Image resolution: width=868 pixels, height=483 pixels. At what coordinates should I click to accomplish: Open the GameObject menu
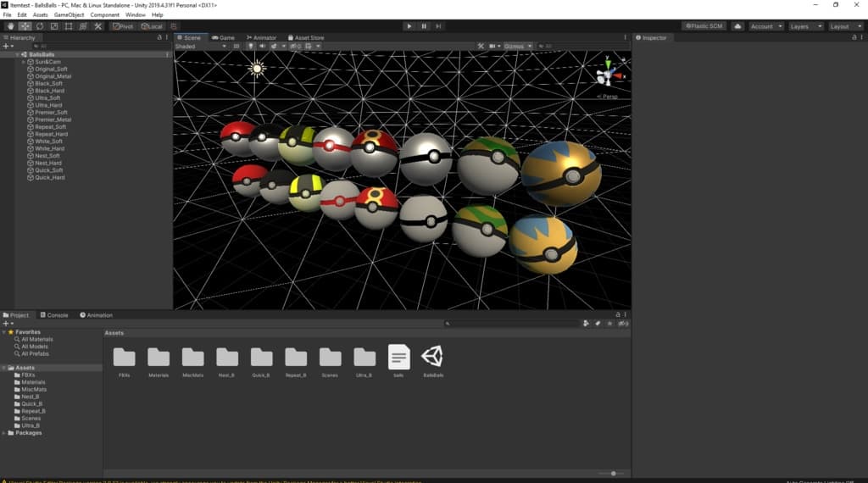pos(69,14)
